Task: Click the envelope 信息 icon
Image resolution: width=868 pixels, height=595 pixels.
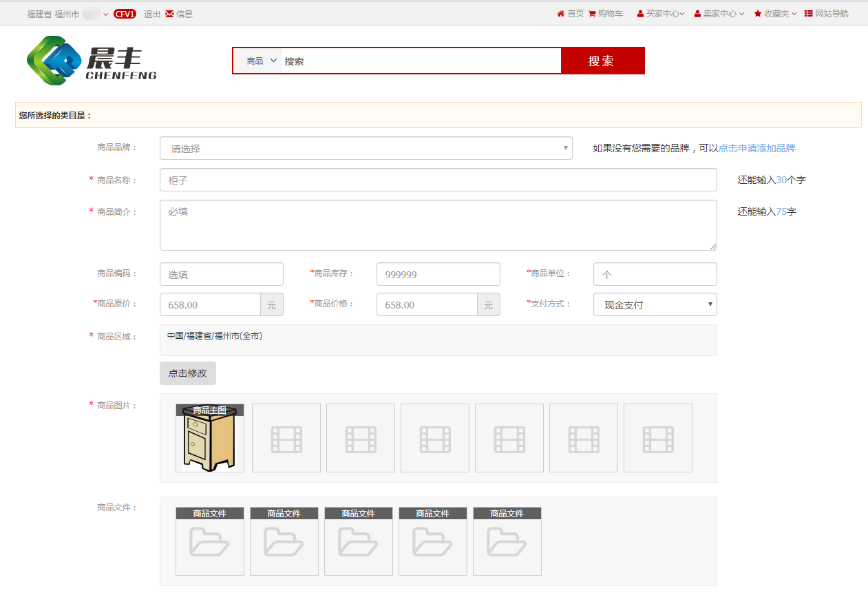Action: 169,14
